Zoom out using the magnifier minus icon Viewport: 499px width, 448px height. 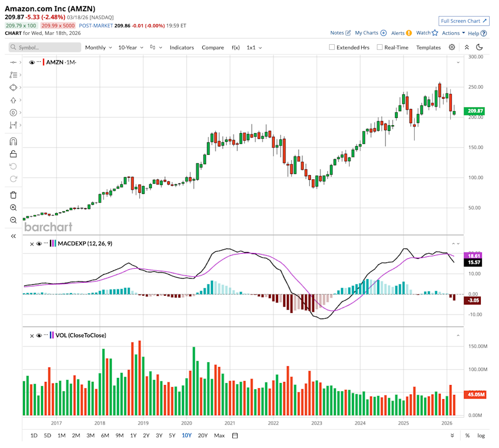click(14, 220)
